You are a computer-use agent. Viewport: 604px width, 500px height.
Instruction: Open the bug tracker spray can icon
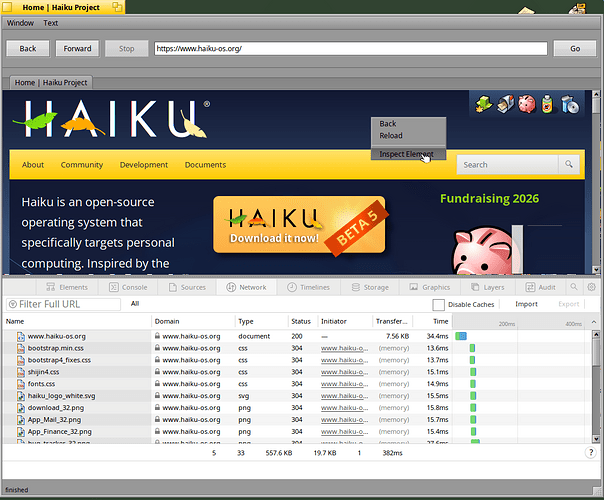pyautogui.click(x=547, y=104)
